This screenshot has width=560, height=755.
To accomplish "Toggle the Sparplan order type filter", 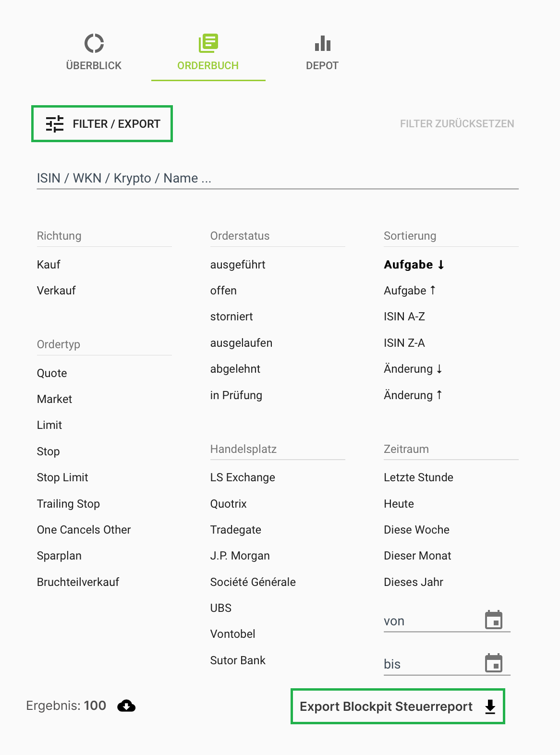I will click(x=59, y=556).
